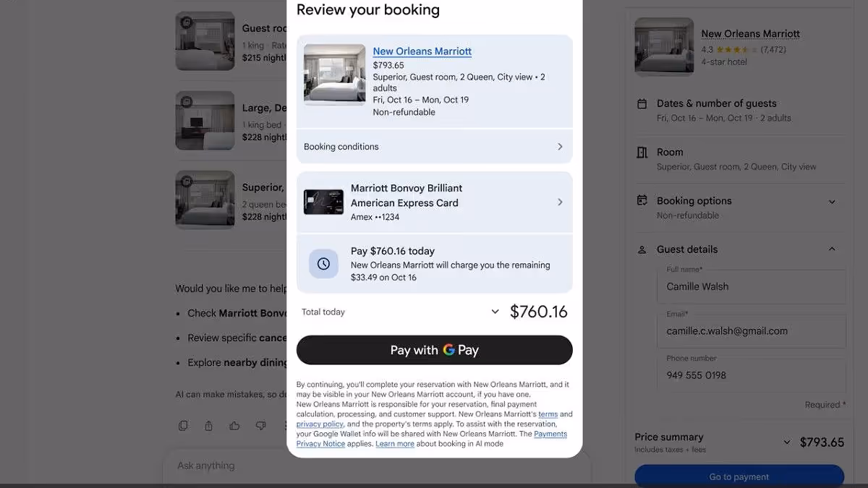Click the Go to payment button
Viewport: 868px width, 488px height.
point(739,476)
